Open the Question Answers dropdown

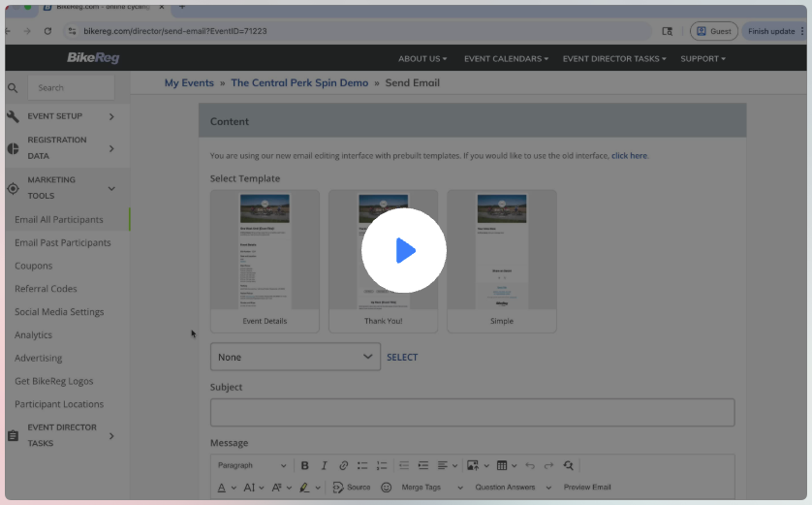point(513,488)
